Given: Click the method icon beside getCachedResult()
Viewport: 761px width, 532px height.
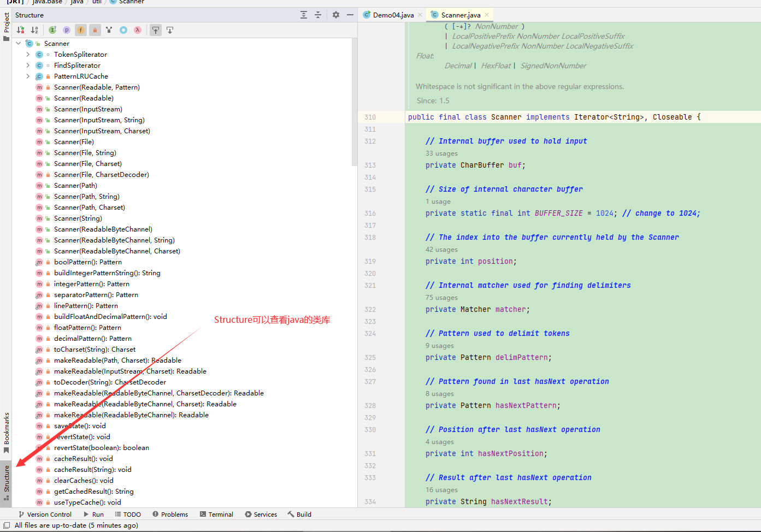Looking at the screenshot, I should (x=39, y=491).
